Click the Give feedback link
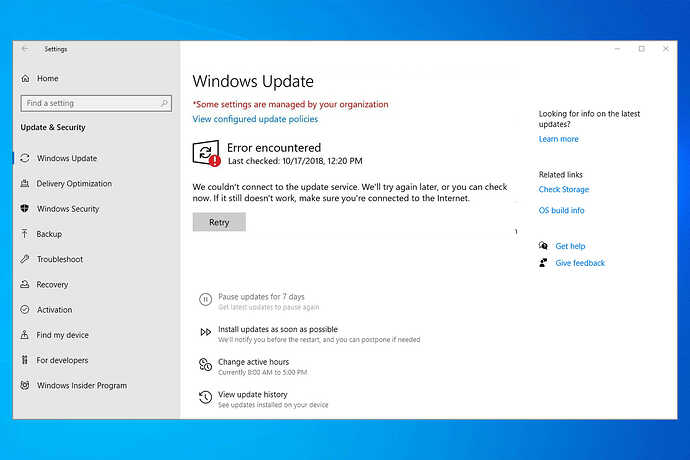This screenshot has height=460, width=690. [580, 263]
